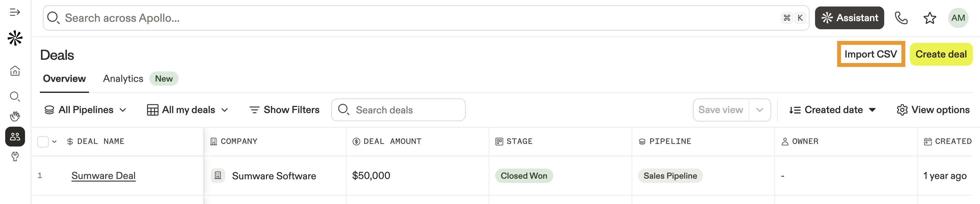Open the AM profile avatar

958,18
